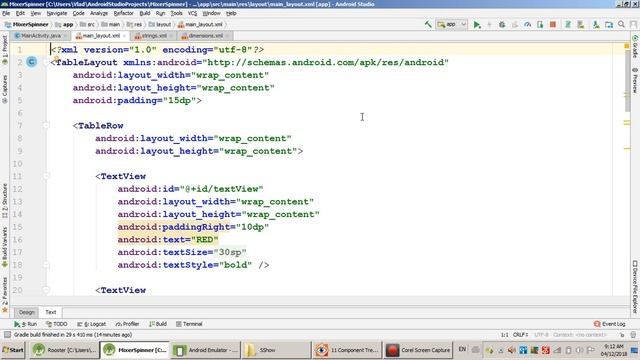The width and height of the screenshot is (640, 360).
Task: Select the layout breadcrumb folder
Action: point(160,24)
